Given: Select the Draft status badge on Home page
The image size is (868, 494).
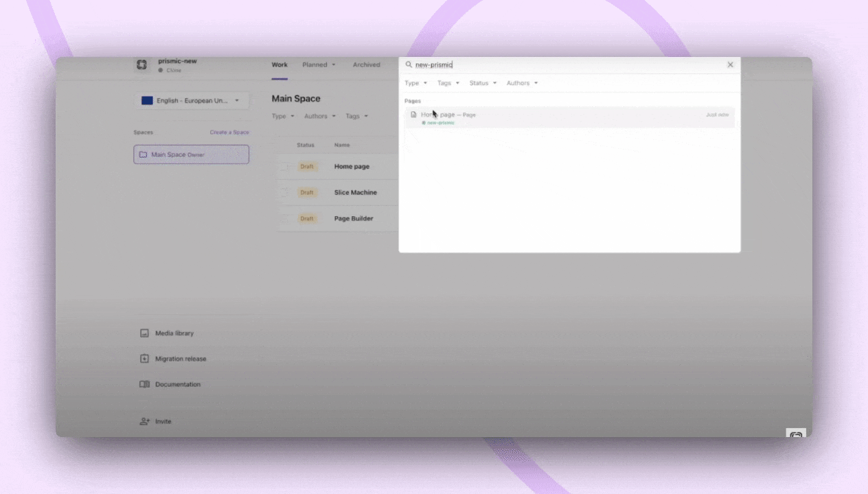Looking at the screenshot, I should tap(306, 166).
